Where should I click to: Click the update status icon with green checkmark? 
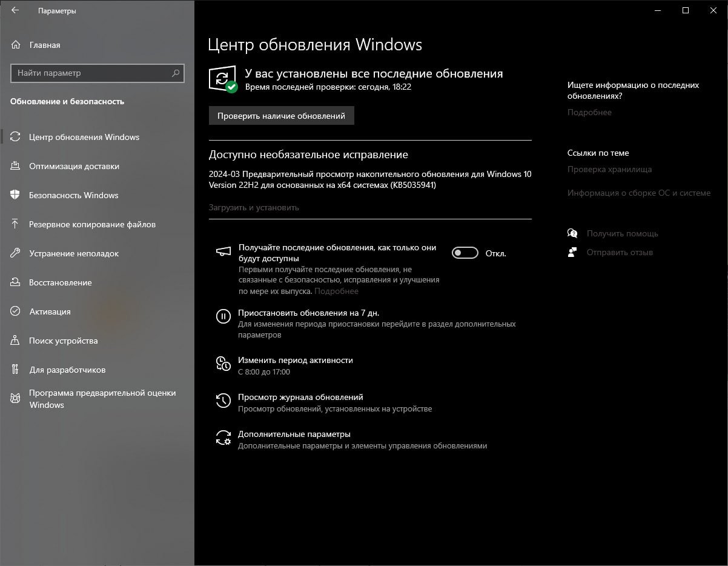tap(223, 79)
